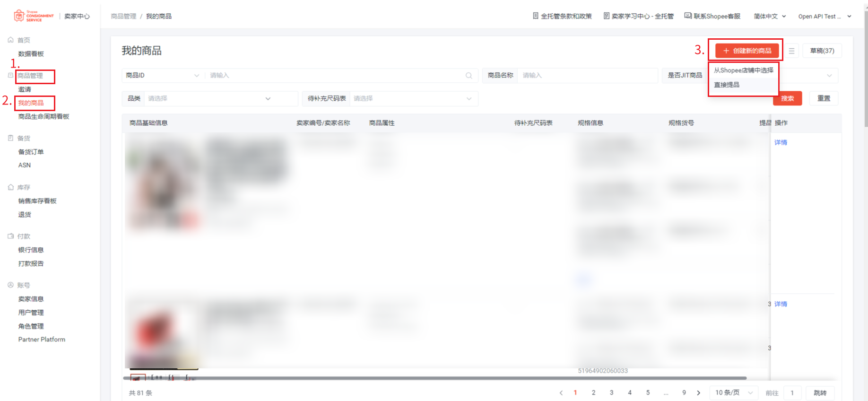Open 退货 in the sidebar

tap(25, 215)
